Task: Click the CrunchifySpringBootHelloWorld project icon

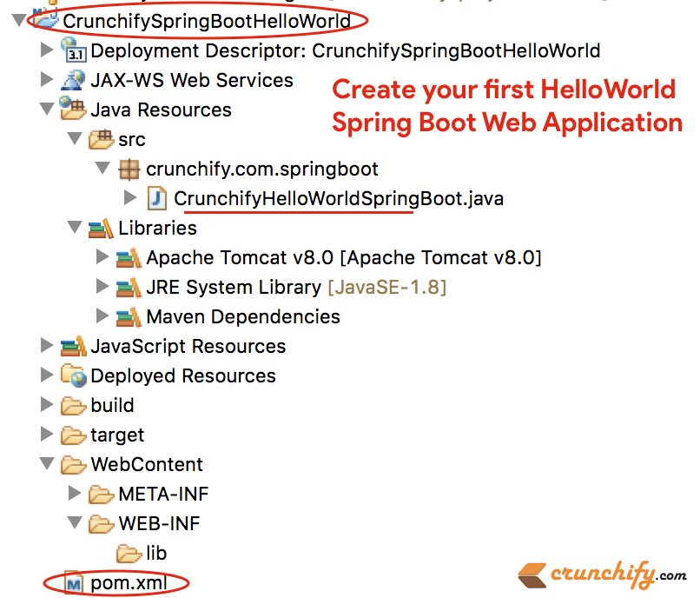Action: click(x=46, y=21)
